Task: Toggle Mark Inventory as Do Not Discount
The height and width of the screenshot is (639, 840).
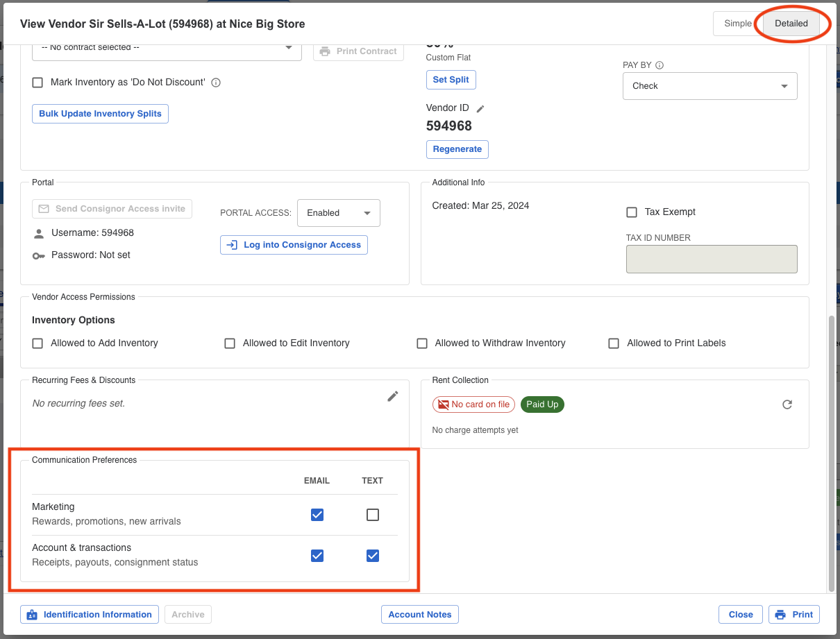Action: (x=38, y=83)
